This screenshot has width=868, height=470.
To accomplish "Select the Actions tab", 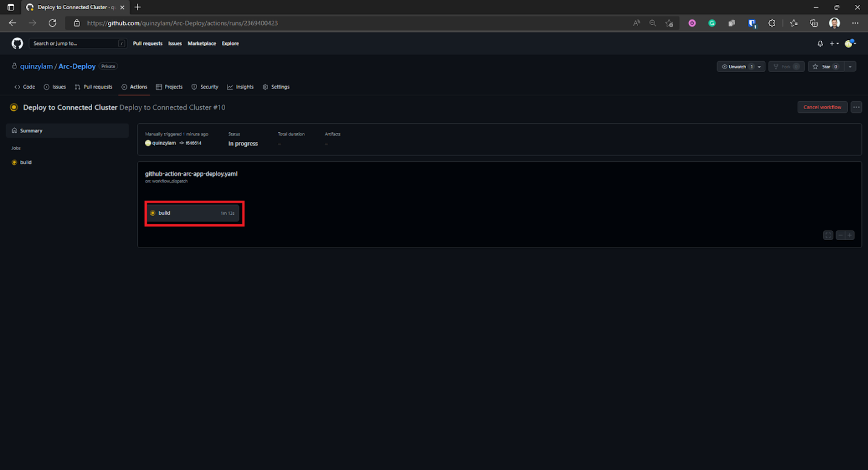I will tap(134, 87).
